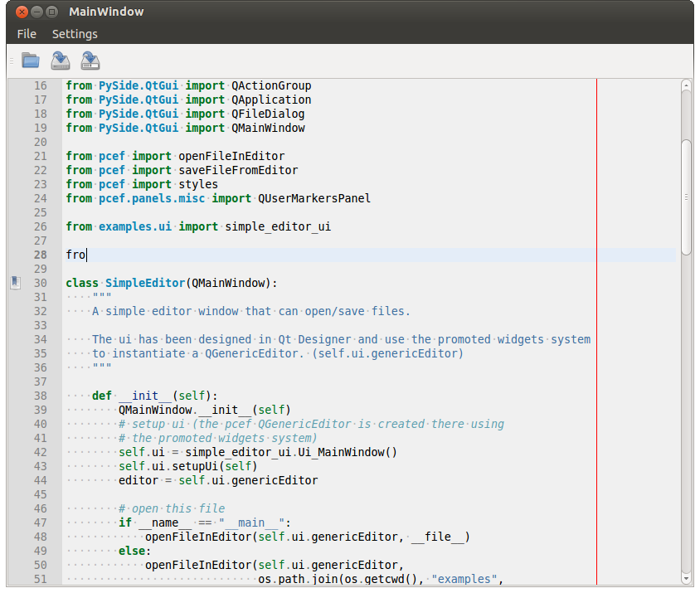Click the scroll down arrow of the editor
This screenshot has height=593, width=700.
tap(686, 578)
